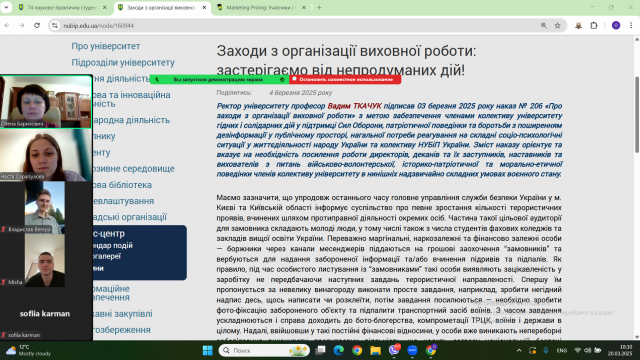The height and width of the screenshot is (360, 640).
Task: Open 'Підрозділи університету' sidebar link
Action: (123, 62)
